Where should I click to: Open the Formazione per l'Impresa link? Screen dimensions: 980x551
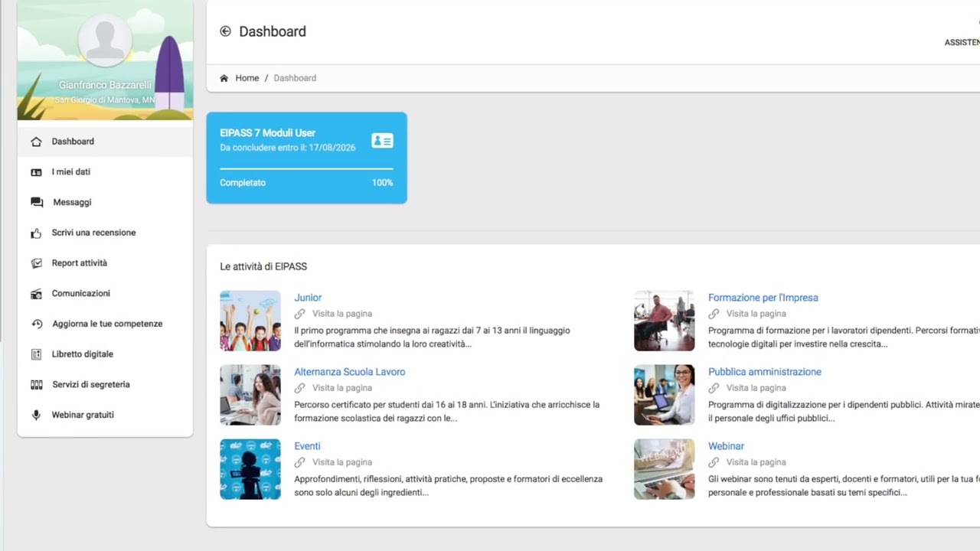click(x=763, y=298)
